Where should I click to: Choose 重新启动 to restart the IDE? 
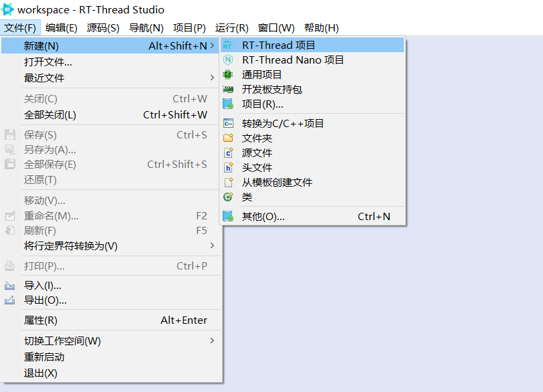[x=111, y=357]
